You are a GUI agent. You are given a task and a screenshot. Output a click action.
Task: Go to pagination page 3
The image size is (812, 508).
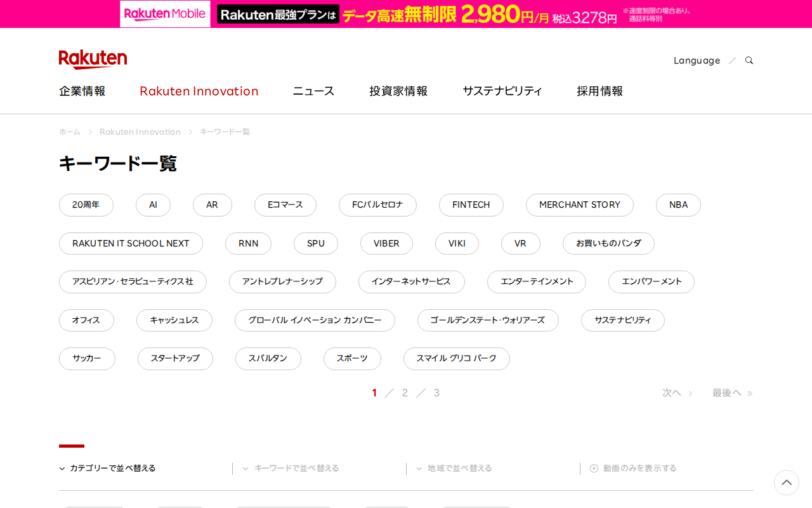(436, 393)
